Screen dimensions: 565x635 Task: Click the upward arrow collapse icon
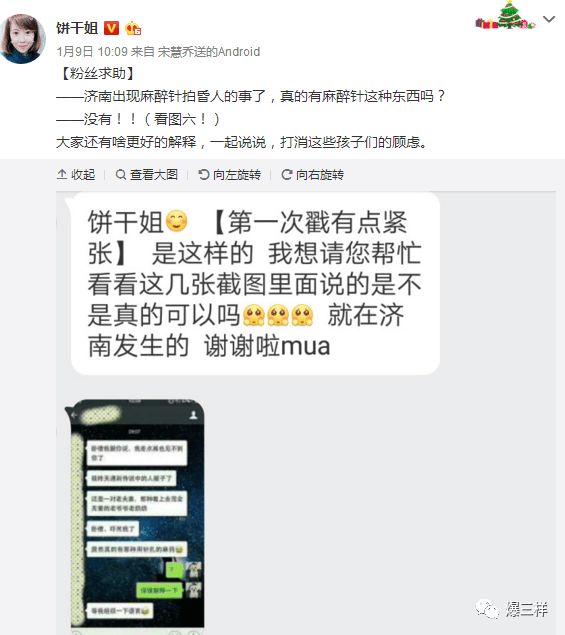click(x=62, y=175)
